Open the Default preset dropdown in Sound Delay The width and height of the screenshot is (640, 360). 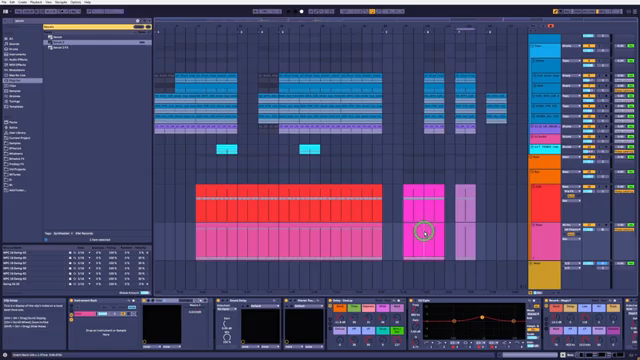[264, 306]
